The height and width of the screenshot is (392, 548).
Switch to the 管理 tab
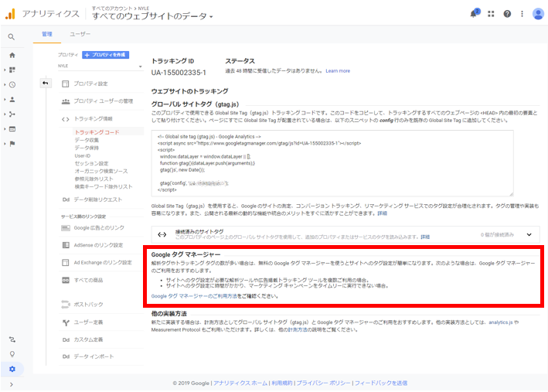click(x=47, y=34)
